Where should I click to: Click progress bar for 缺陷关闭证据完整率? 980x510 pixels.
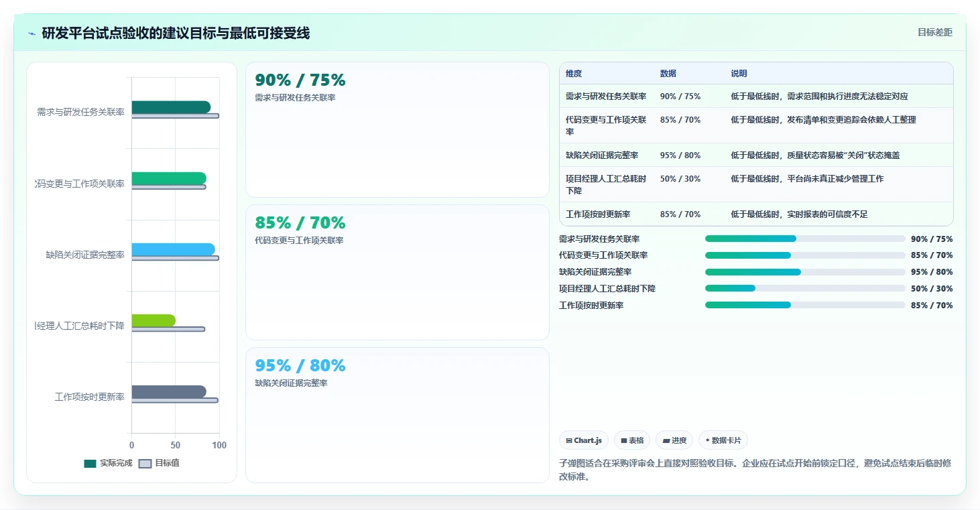pos(805,272)
